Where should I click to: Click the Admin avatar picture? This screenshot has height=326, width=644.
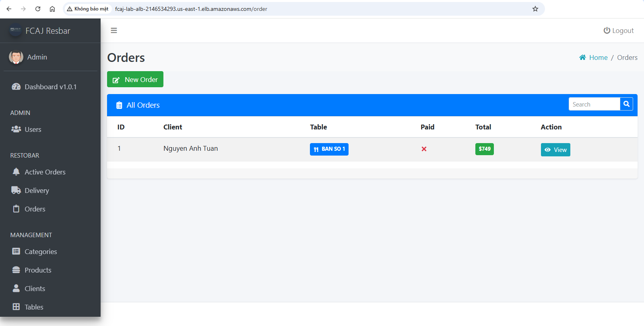(x=16, y=57)
